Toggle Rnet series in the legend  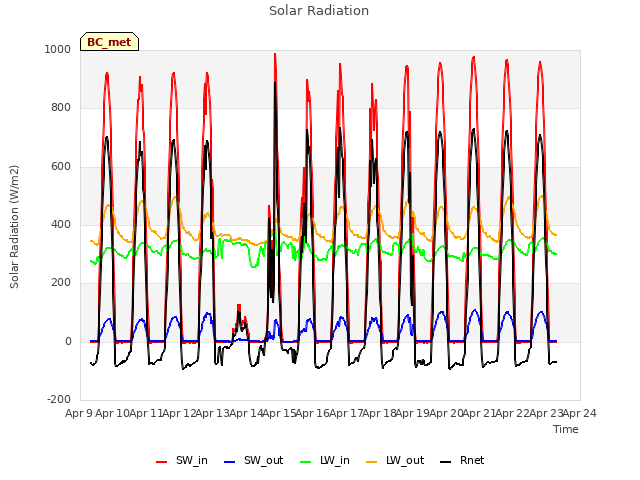tap(462, 460)
